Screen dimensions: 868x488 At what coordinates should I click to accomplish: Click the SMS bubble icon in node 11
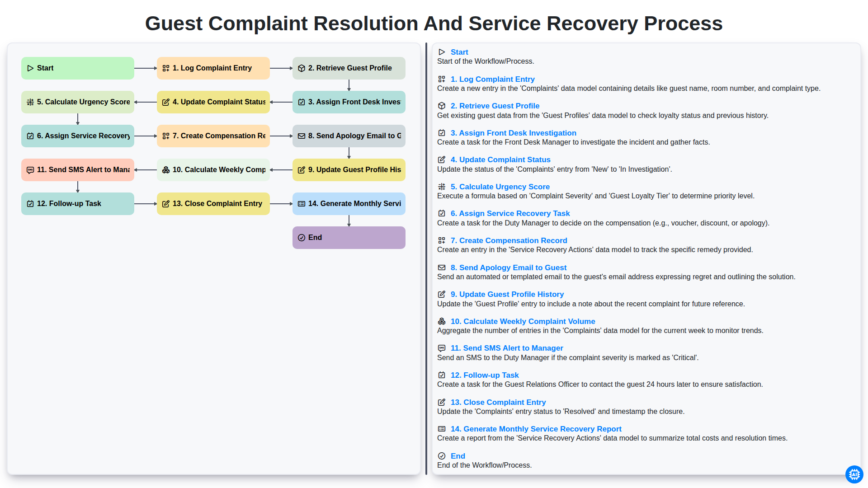coord(30,170)
